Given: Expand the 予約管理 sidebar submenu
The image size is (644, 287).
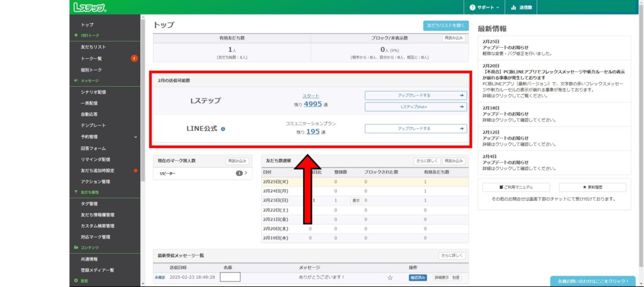Looking at the screenshot, I should [135, 136].
